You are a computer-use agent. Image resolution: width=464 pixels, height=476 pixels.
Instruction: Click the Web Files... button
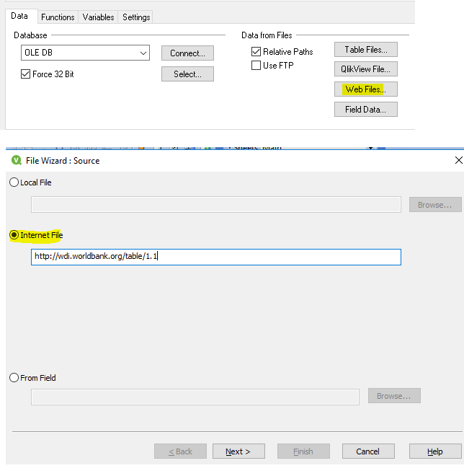(x=365, y=89)
